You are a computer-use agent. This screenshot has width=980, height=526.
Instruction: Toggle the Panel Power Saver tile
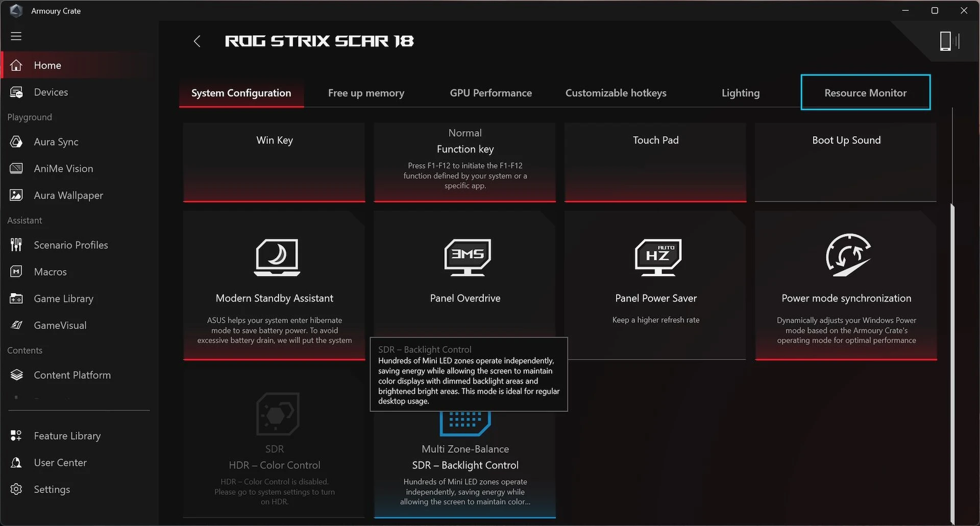click(655, 286)
